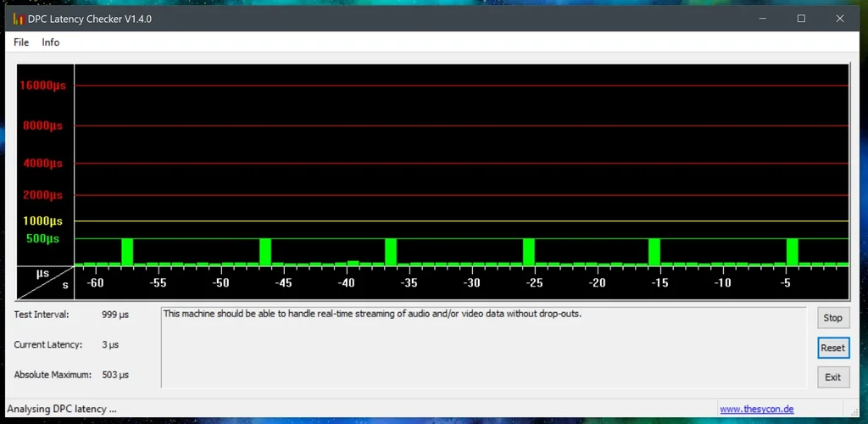Click the -60 time axis label

[x=95, y=283]
